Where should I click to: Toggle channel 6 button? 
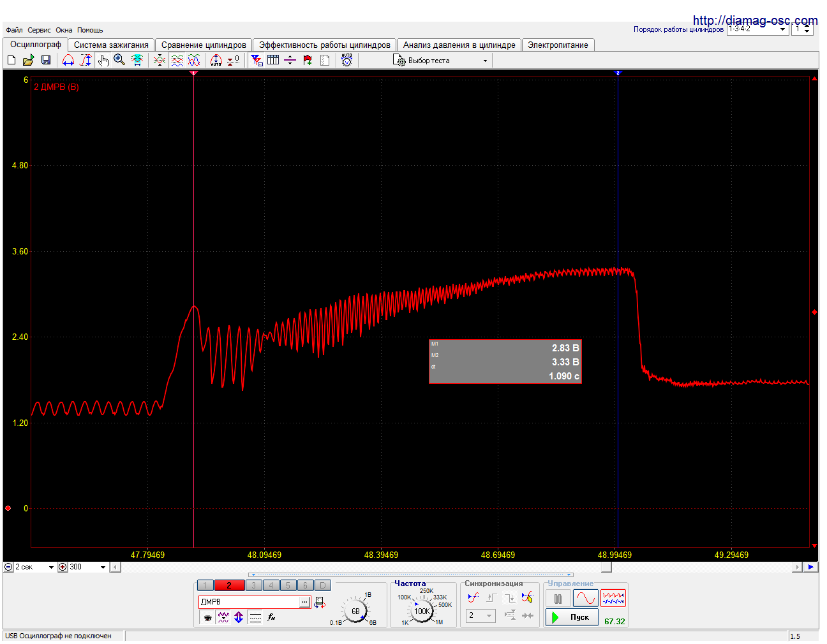(305, 585)
